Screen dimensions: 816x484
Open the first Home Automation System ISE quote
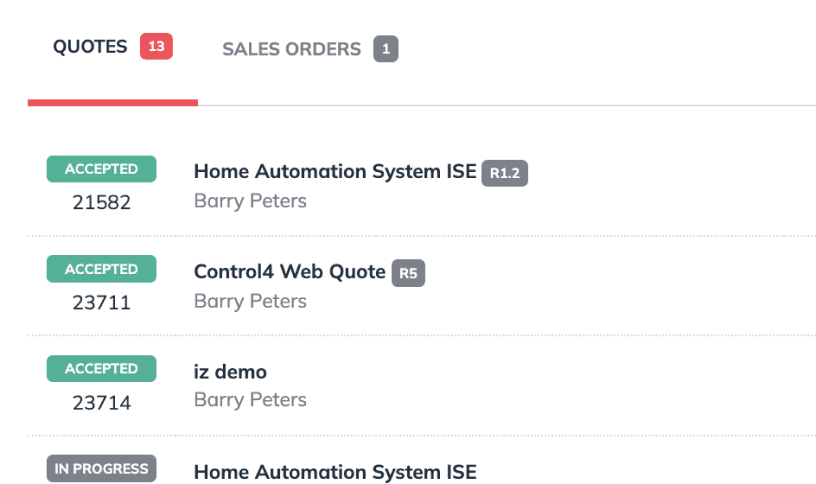coord(335,171)
